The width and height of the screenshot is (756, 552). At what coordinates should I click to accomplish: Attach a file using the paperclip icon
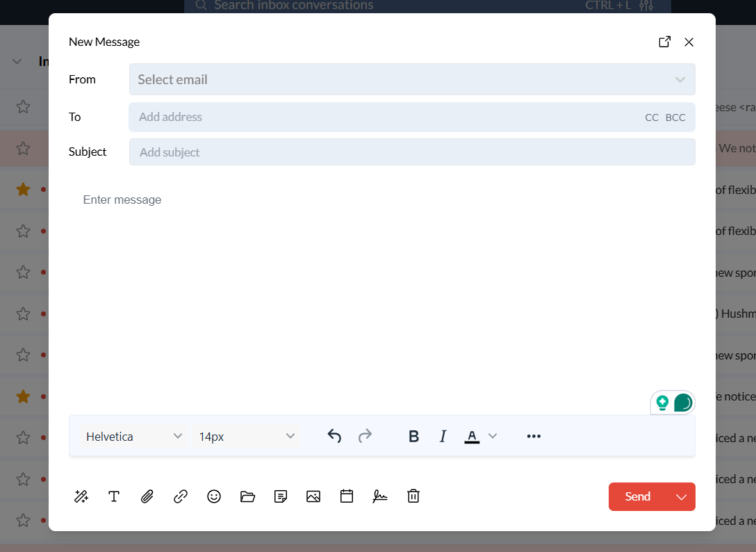[147, 496]
